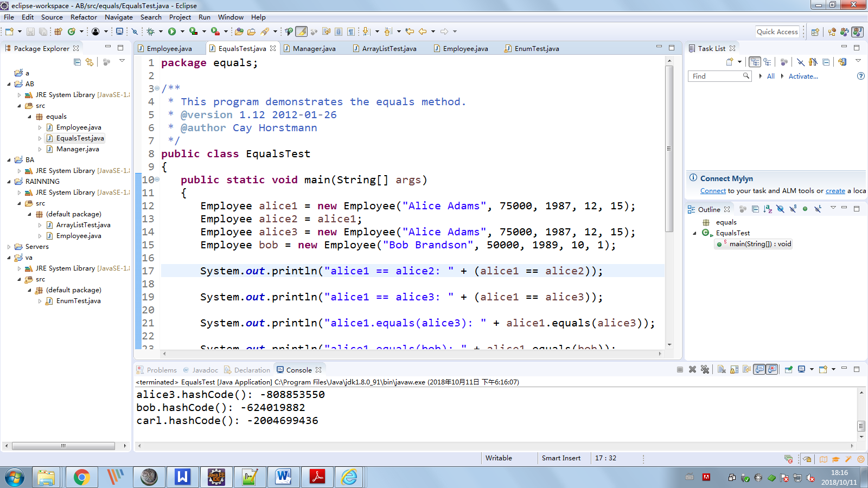Screen dimensions: 868x488
Task: Collapse the EqualsTest class in Outline
Action: pos(694,233)
